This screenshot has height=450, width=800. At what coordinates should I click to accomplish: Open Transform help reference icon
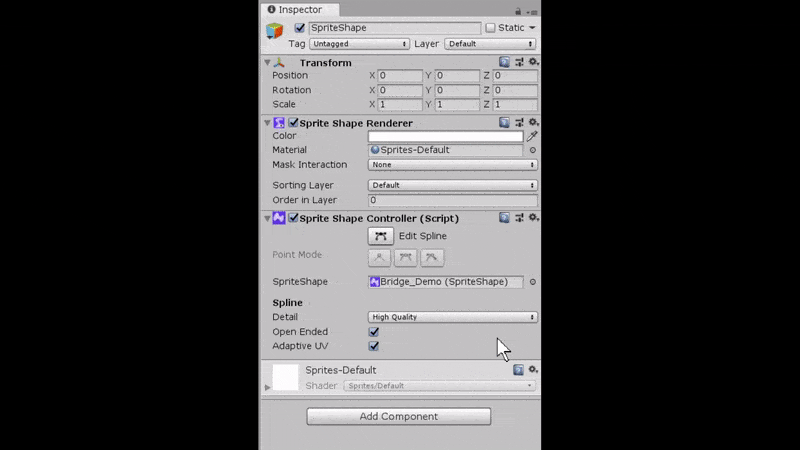(504, 62)
